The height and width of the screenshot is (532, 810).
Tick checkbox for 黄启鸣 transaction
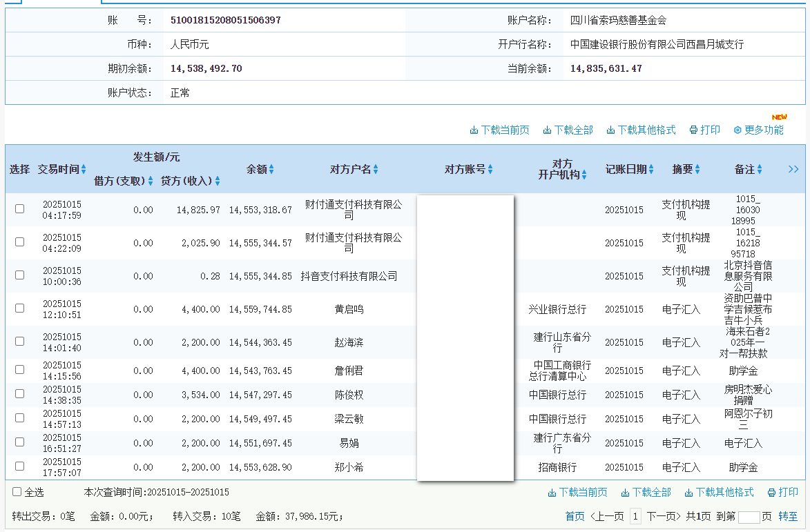(20, 308)
